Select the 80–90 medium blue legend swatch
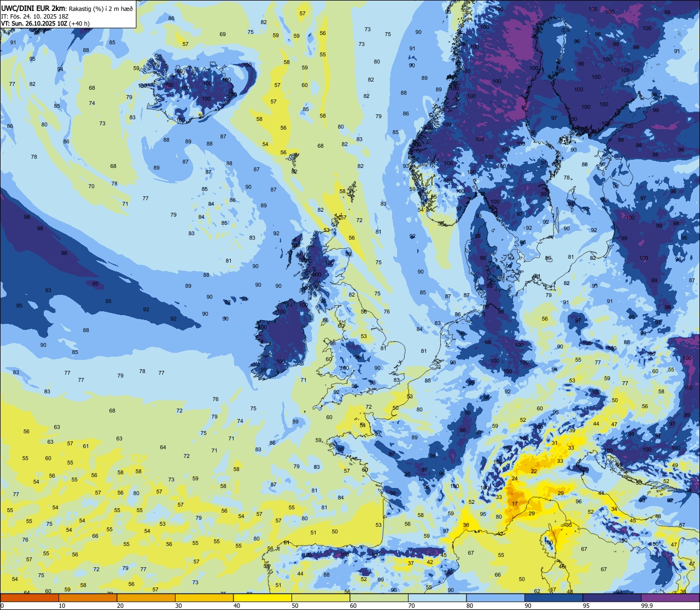Viewport: 700px width, 610px height. (495, 598)
